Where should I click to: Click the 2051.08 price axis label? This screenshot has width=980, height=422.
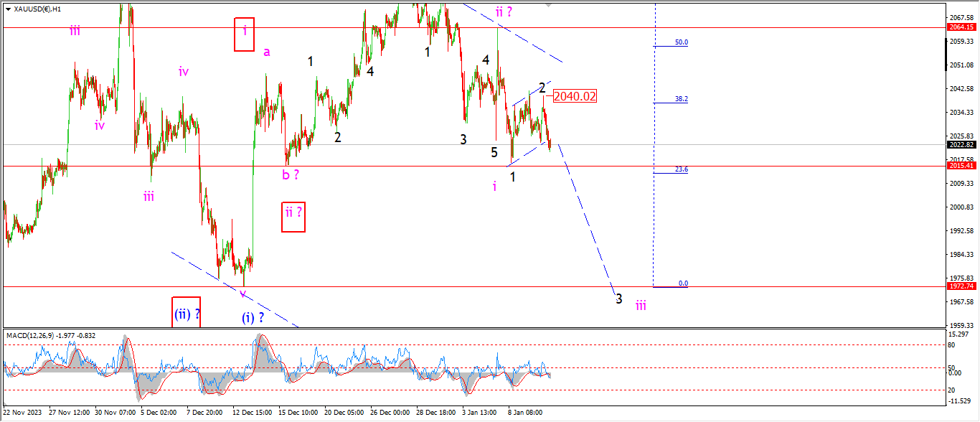(961, 65)
